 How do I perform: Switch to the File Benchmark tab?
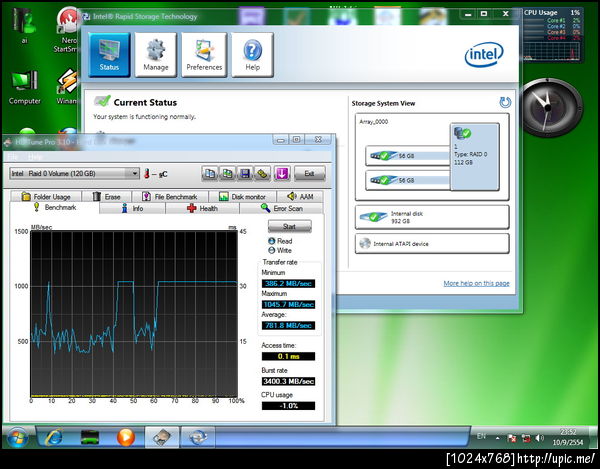click(170, 197)
